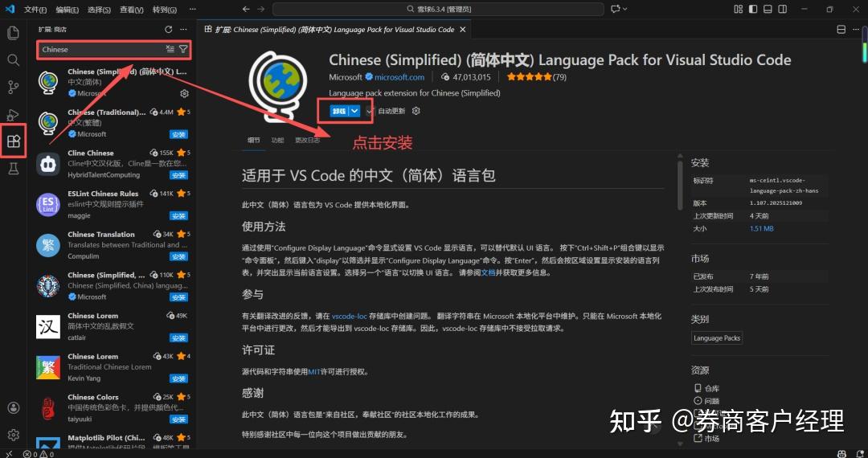Image resolution: width=868 pixels, height=458 pixels.
Task: Open the Testing flask view
Action: click(14, 169)
